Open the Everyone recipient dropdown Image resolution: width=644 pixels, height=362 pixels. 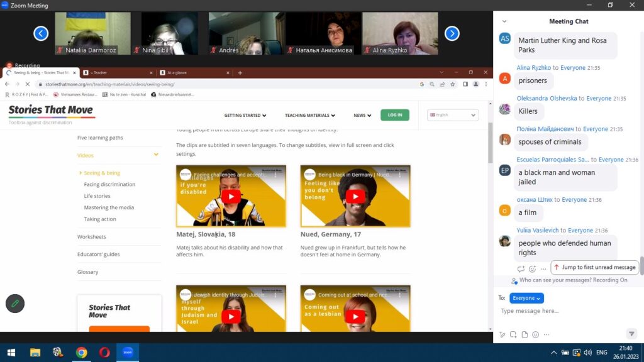526,298
